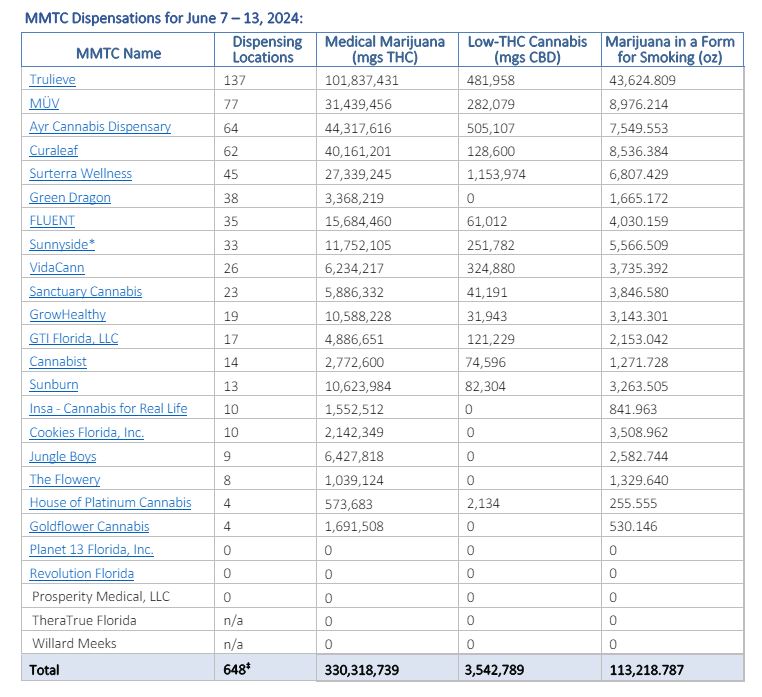
Task: Open Insa - Cannabis for Real Life link
Action: tap(108, 408)
